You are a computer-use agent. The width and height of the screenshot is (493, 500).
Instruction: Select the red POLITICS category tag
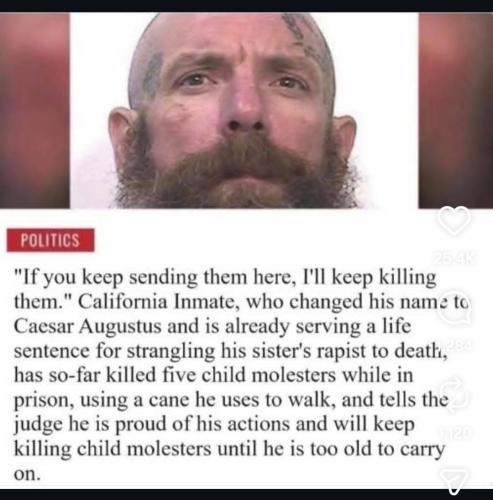pyautogui.click(x=50, y=240)
